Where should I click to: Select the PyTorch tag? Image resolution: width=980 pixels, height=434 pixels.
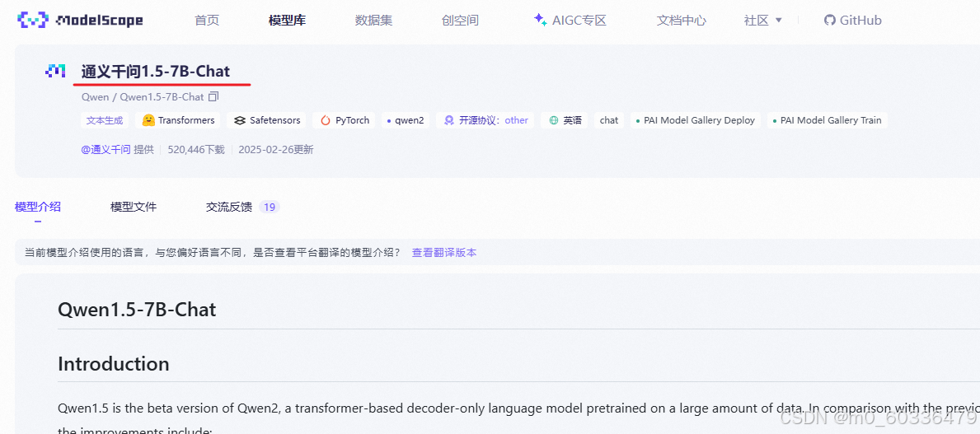(x=345, y=120)
